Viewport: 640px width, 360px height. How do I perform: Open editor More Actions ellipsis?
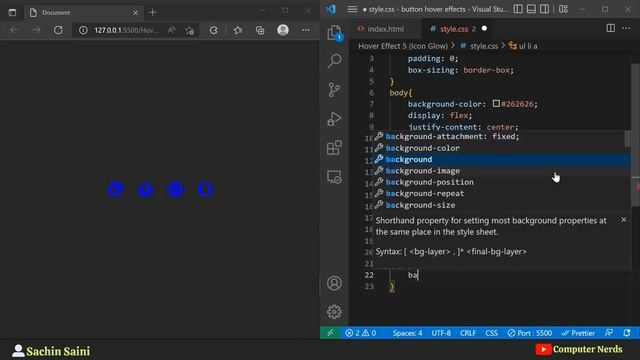pos(626,28)
